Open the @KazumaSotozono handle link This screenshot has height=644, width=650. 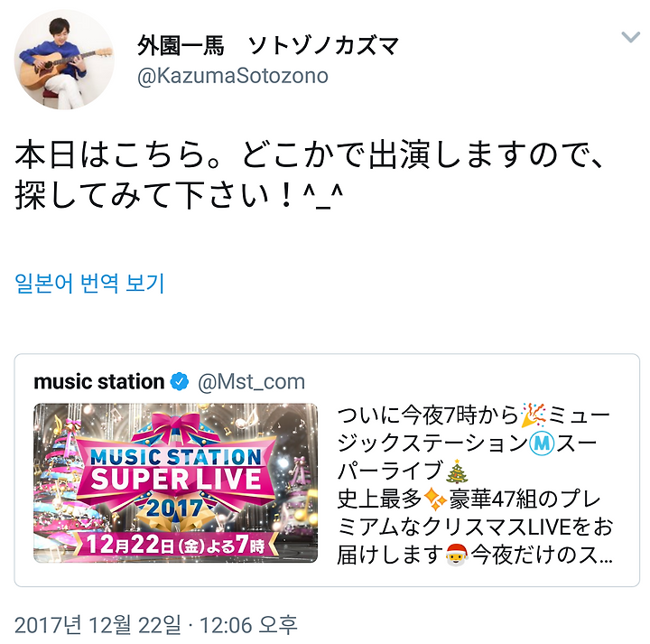[233, 76]
